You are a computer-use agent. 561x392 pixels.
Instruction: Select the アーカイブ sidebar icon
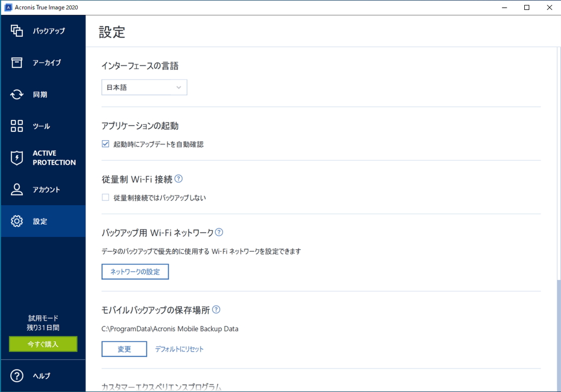coord(17,62)
